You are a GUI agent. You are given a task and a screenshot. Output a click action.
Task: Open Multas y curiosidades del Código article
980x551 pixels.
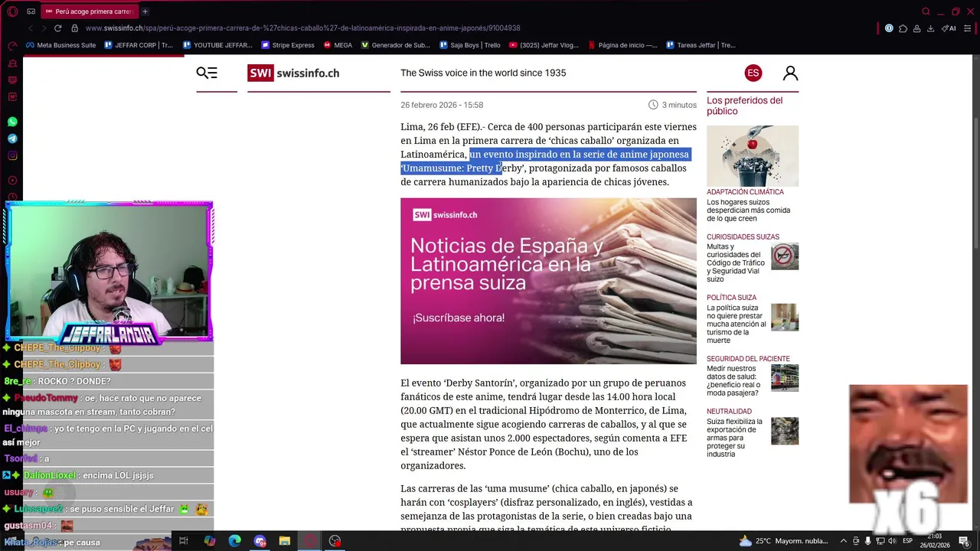[x=736, y=263]
